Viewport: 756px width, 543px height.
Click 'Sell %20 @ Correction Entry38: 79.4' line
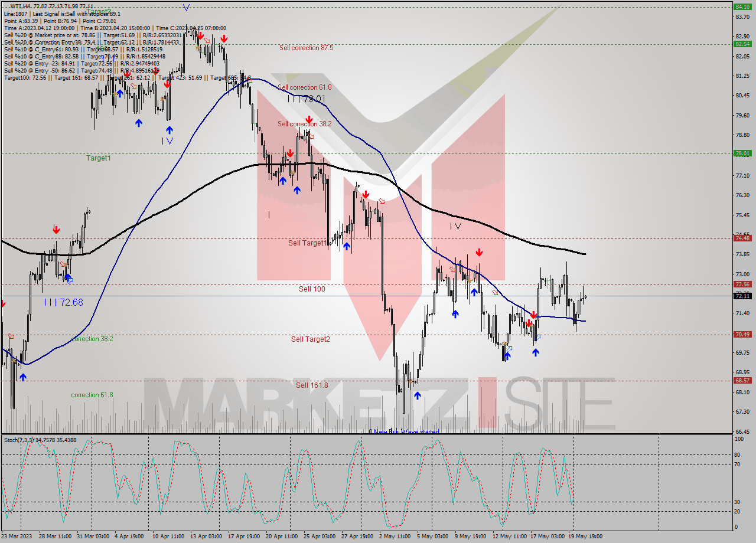point(91,42)
